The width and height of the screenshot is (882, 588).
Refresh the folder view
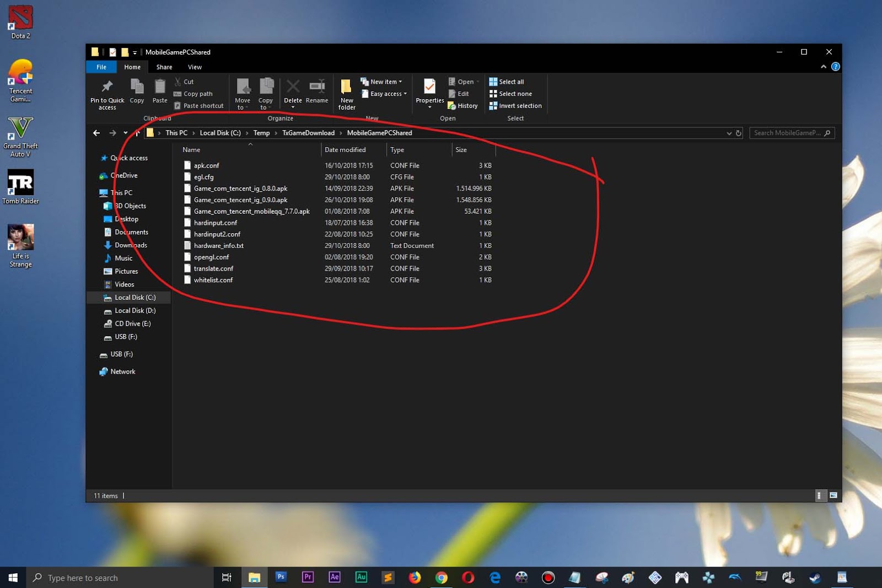click(x=739, y=133)
